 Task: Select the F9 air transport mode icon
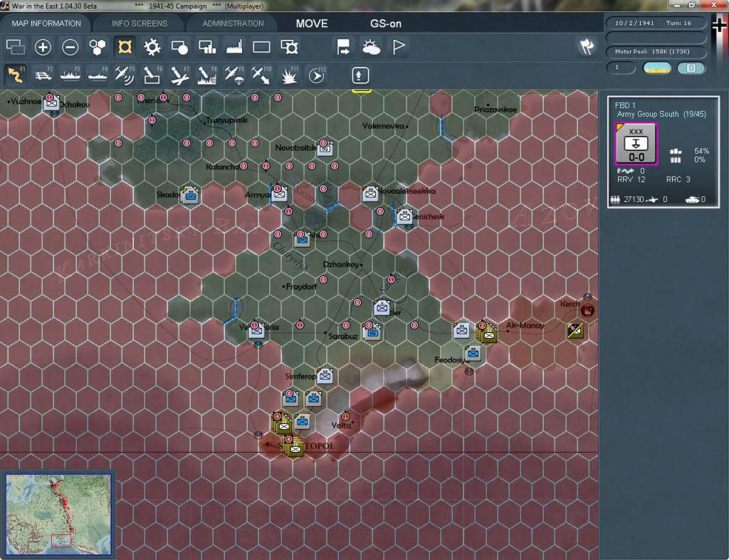[x=234, y=75]
